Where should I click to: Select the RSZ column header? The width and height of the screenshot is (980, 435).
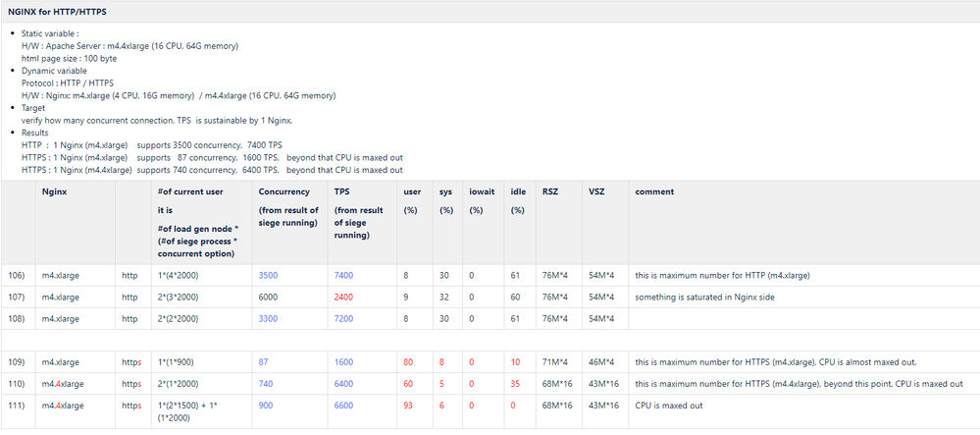click(550, 191)
